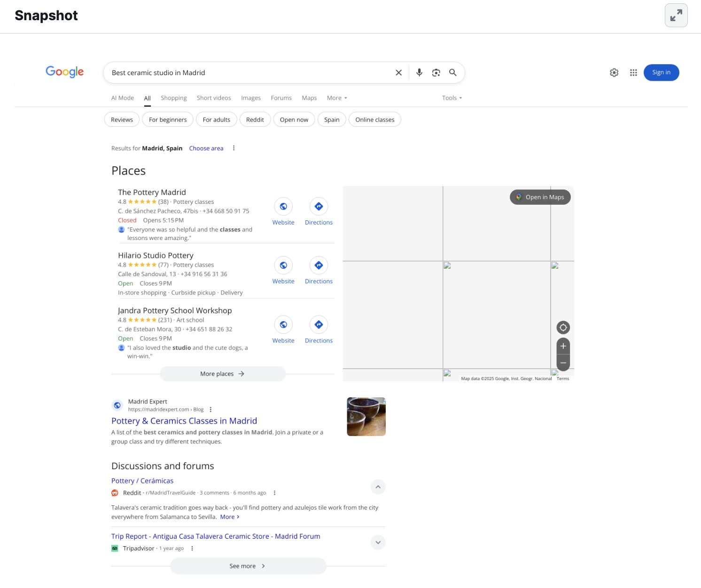Open more options next to Choose area
This screenshot has width=701, height=588.
(234, 148)
